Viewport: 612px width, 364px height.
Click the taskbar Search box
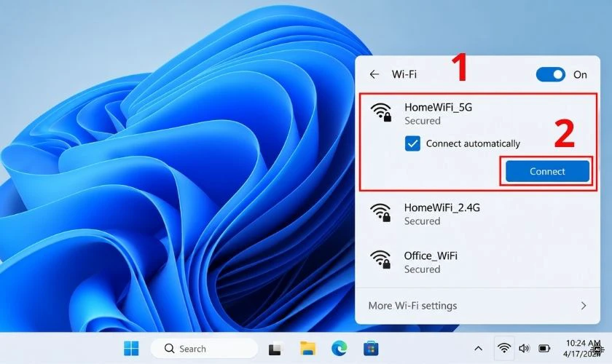coord(204,349)
